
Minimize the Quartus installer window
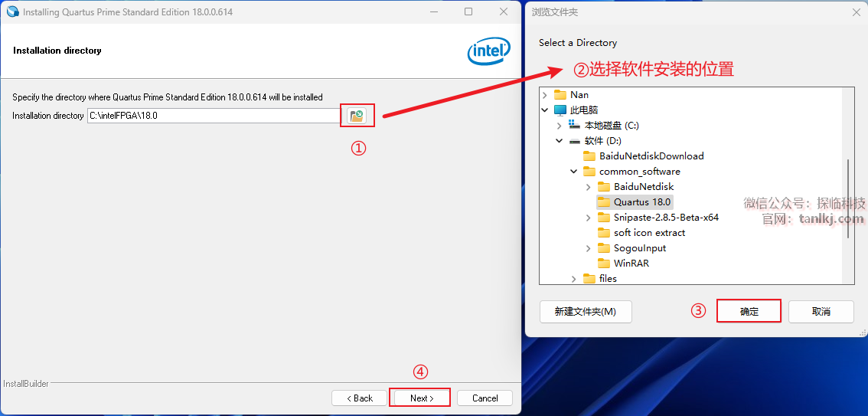click(434, 11)
